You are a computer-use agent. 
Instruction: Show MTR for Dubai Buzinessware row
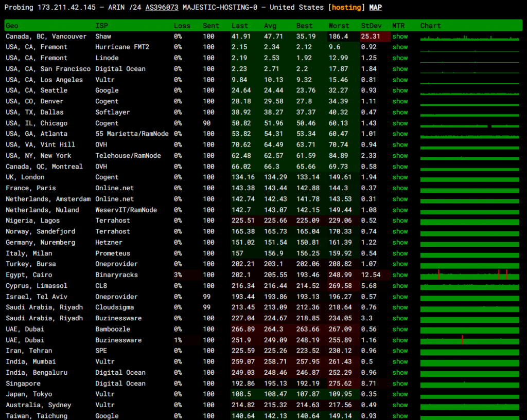pyautogui.click(x=400, y=340)
